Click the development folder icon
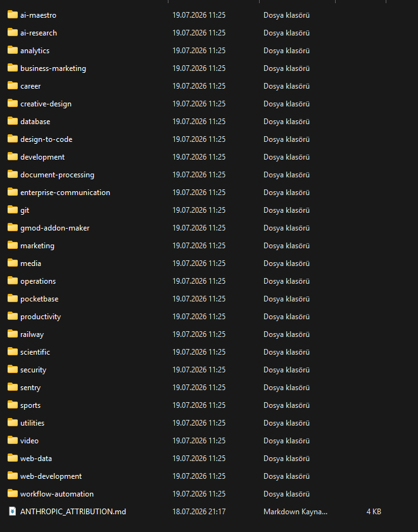Screen dimensions: 418x532 coord(13,156)
